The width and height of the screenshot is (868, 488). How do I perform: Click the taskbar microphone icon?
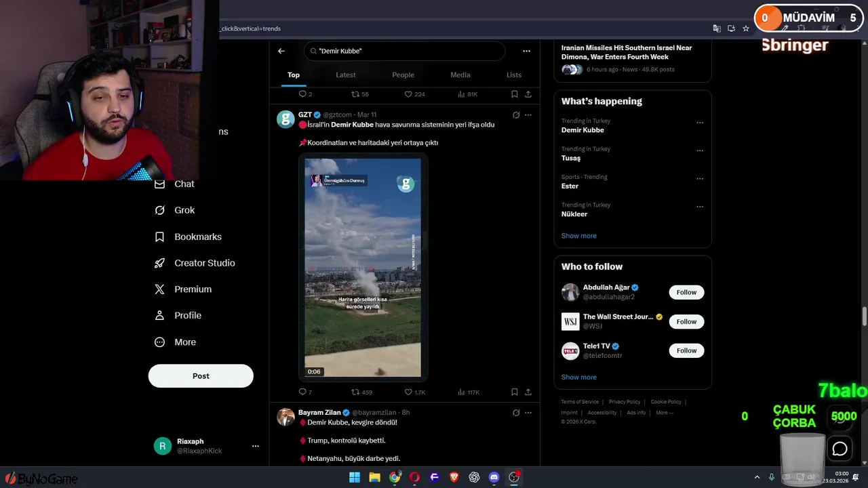tap(772, 477)
